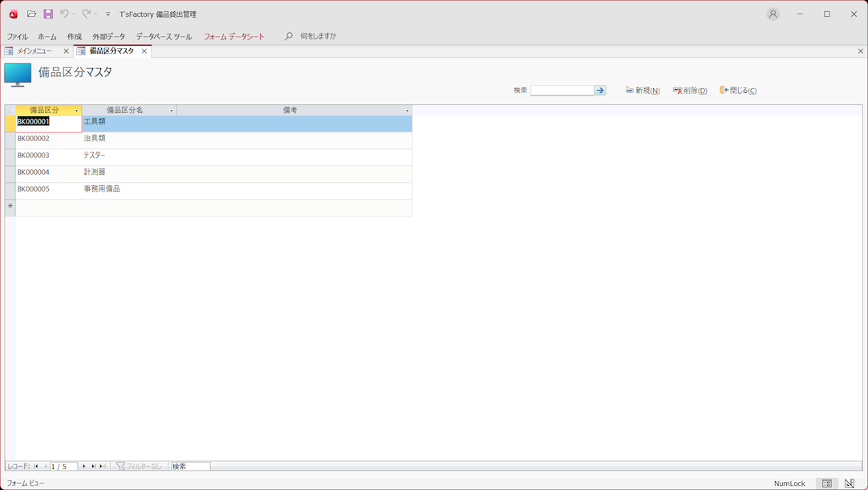
Task: Open the 備品区分 column filter dropdown
Action: click(x=77, y=111)
